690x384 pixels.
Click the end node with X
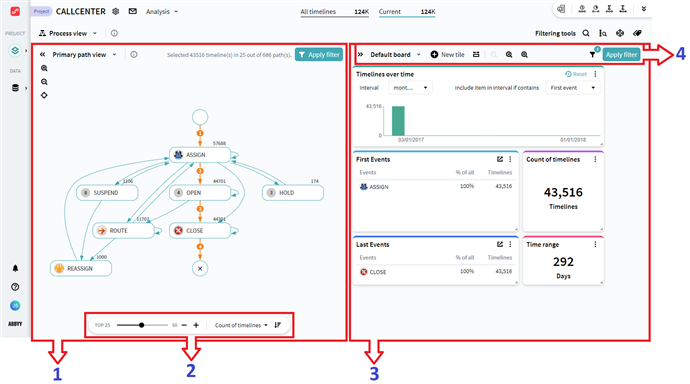click(x=200, y=268)
